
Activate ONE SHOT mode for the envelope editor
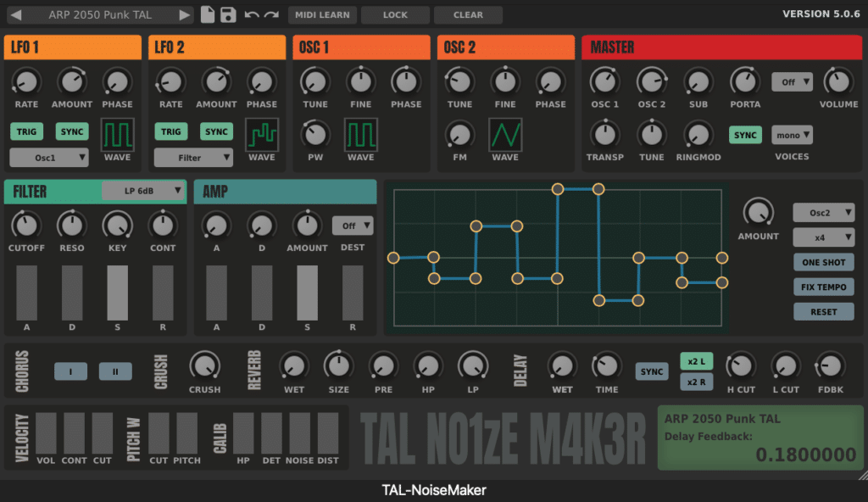(823, 262)
